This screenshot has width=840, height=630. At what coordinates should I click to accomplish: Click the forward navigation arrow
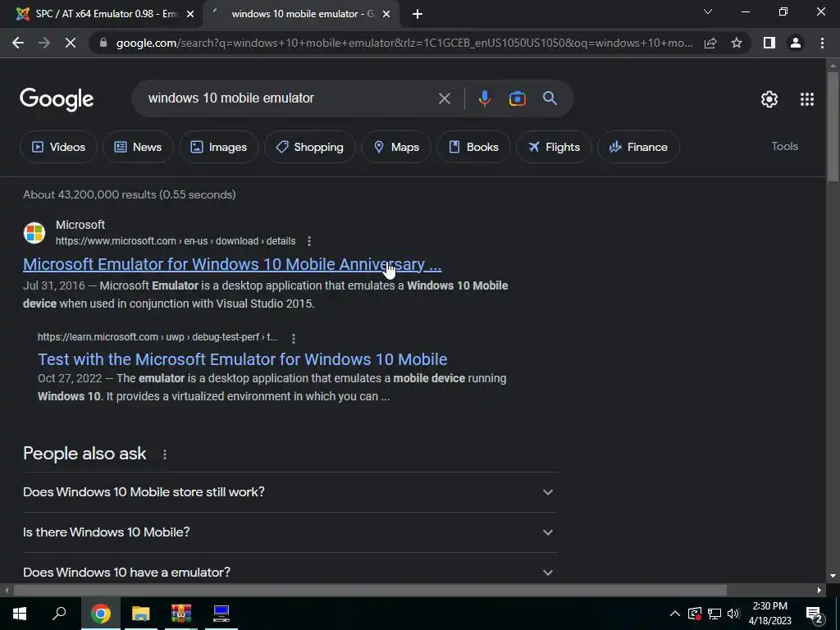click(x=44, y=43)
